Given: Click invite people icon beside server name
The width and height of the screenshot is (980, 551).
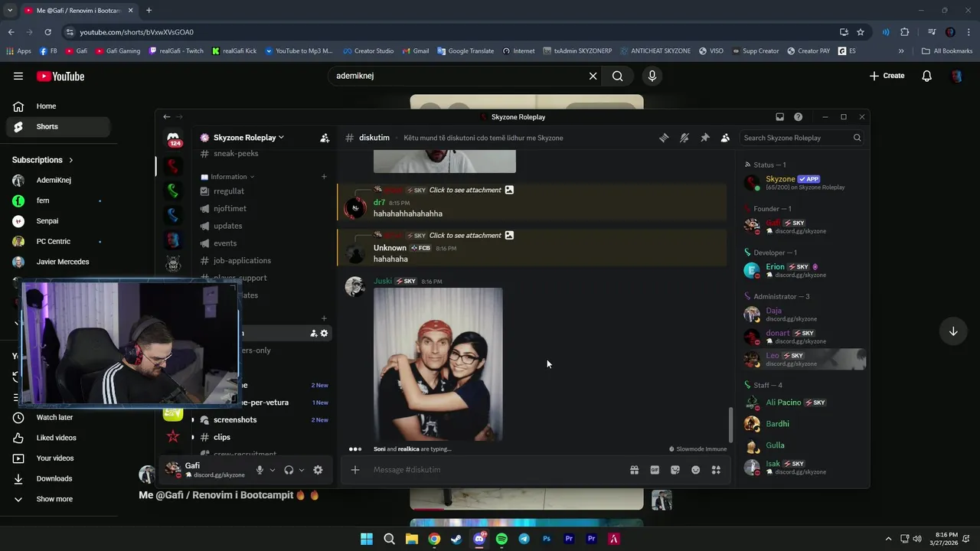Looking at the screenshot, I should (x=325, y=138).
